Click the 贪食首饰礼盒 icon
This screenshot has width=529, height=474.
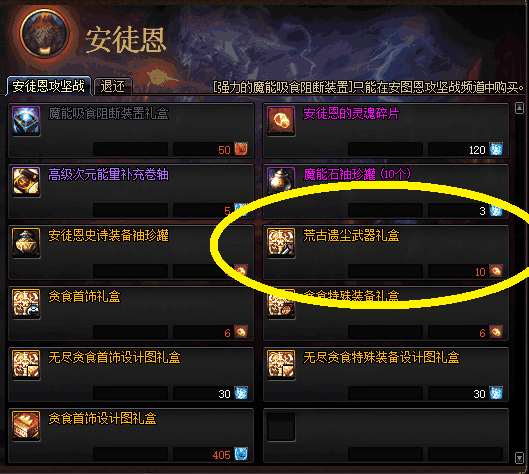click(x=26, y=304)
